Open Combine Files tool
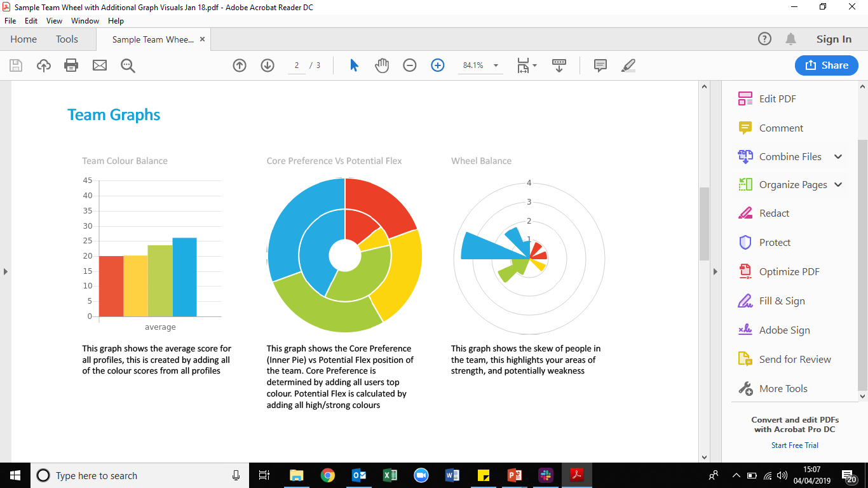Image resolution: width=868 pixels, height=488 pixels. click(782, 157)
